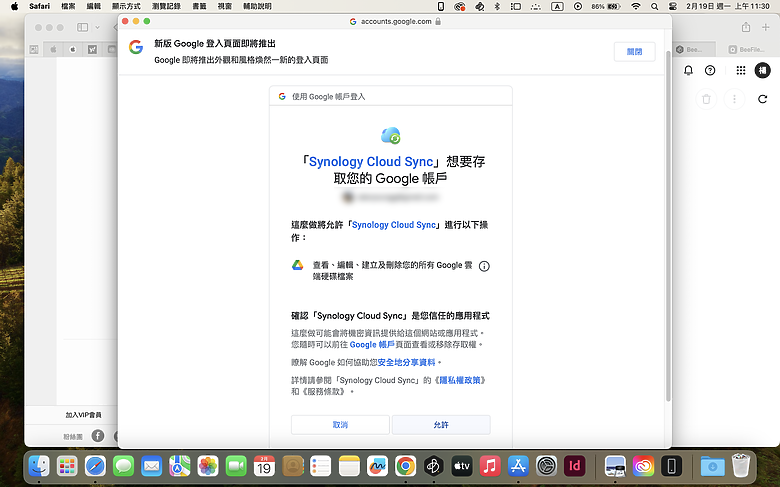Click the three-dot more icon in background window
Viewport: 780px width, 487px height.
click(734, 99)
